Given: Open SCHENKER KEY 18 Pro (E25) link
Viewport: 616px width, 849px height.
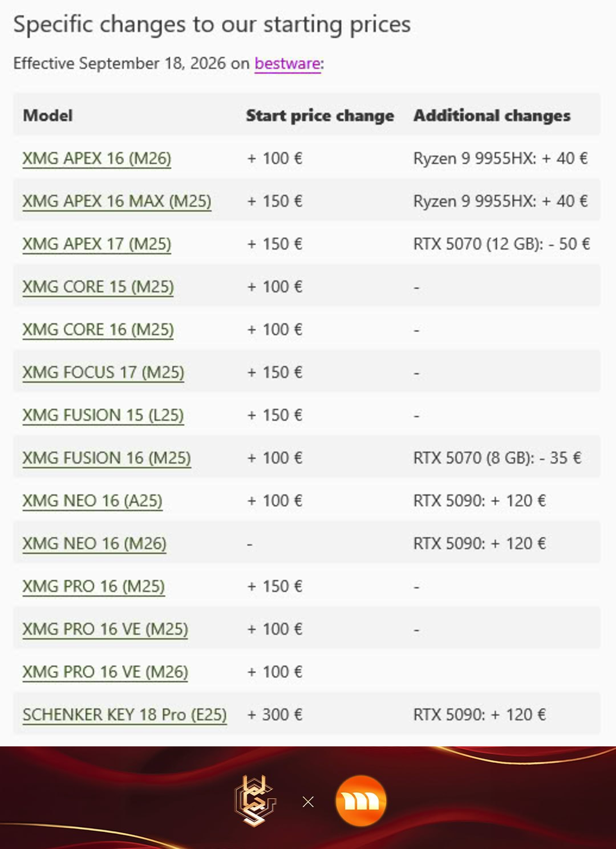Looking at the screenshot, I should pos(125,714).
